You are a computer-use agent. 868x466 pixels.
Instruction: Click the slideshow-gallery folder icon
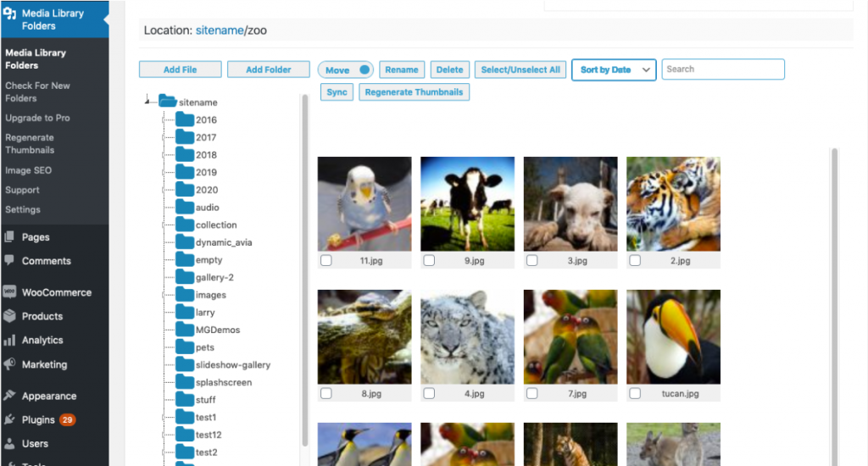click(x=185, y=364)
